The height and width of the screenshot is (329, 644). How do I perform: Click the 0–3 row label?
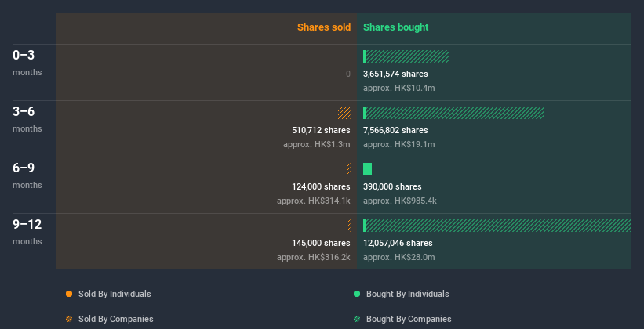click(24, 55)
